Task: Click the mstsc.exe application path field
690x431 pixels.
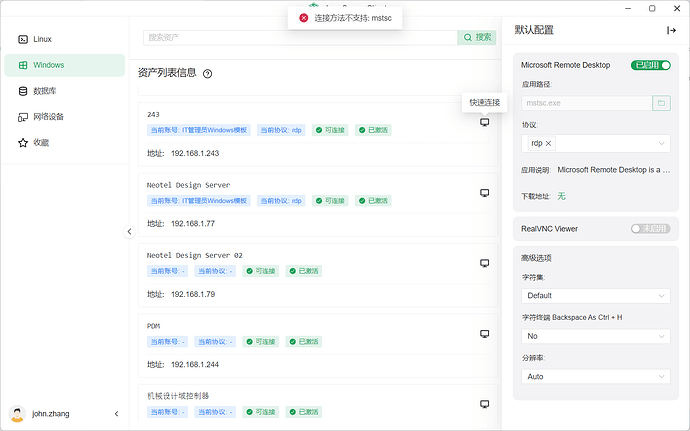Action: coord(587,103)
